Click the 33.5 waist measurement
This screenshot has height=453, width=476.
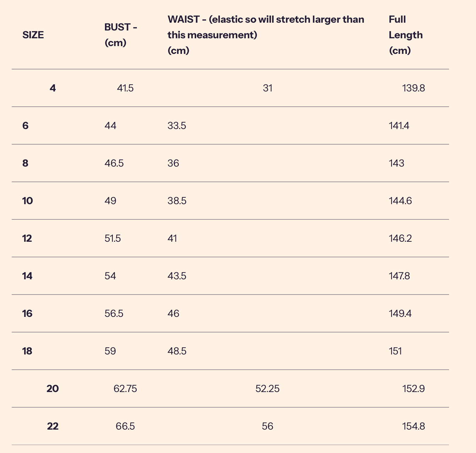click(x=177, y=125)
